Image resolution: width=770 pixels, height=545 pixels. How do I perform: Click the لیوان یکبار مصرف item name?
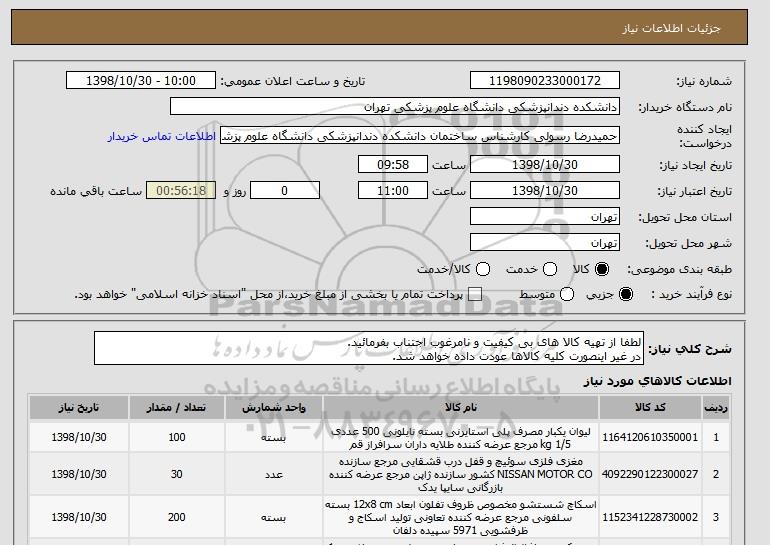[x=461, y=438]
